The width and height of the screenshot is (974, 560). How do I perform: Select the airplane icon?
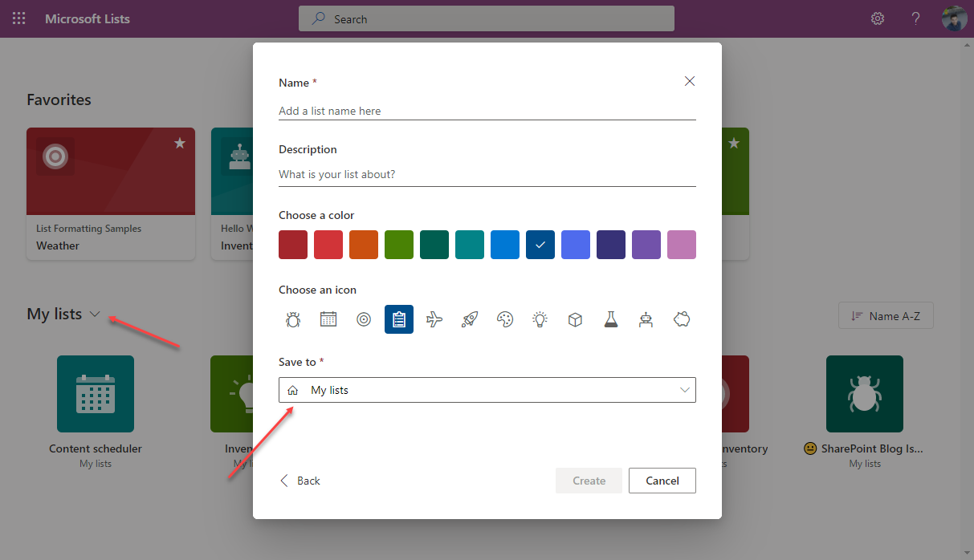[x=434, y=319]
